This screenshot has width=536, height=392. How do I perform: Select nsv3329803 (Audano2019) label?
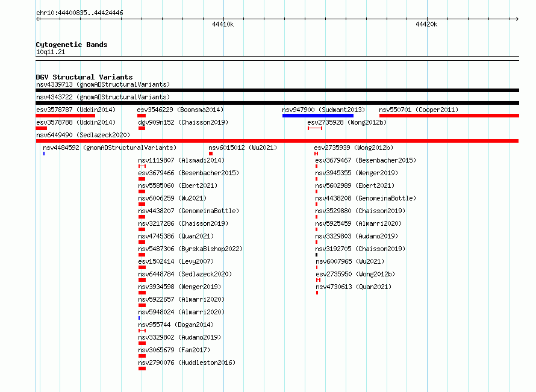[357, 236]
